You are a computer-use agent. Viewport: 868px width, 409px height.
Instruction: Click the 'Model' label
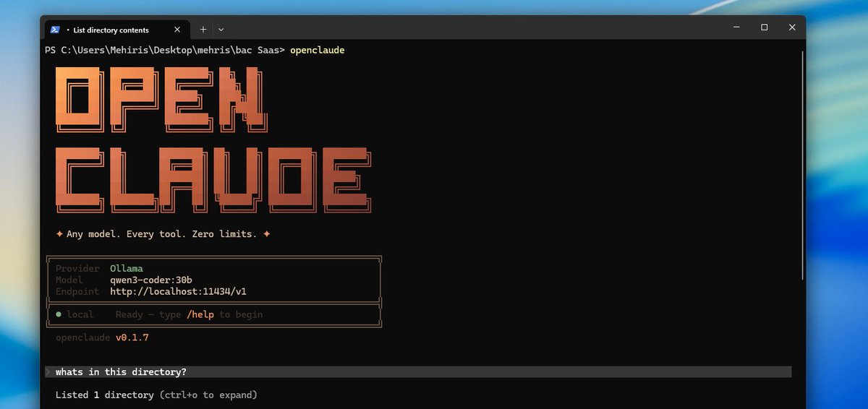[69, 280]
